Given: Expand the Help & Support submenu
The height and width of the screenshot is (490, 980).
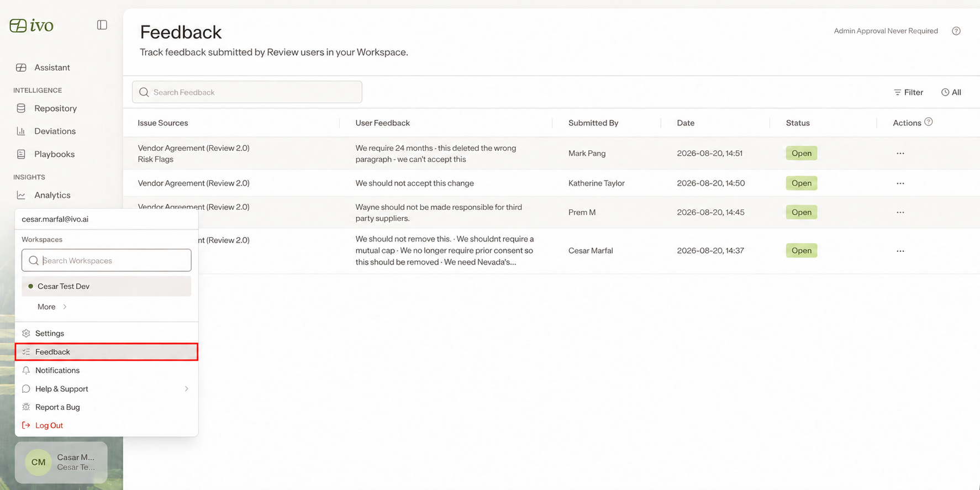Looking at the screenshot, I should [107, 389].
